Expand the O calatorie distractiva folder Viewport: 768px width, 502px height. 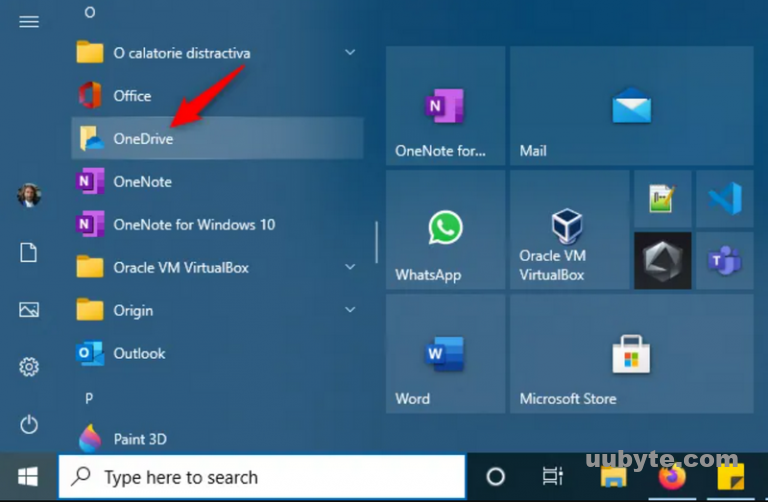(350, 52)
